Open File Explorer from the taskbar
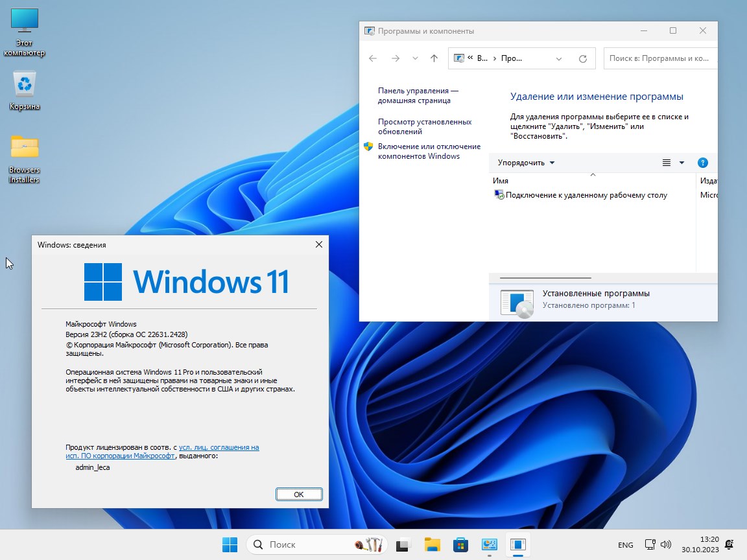The height and width of the screenshot is (560, 747). [x=432, y=544]
